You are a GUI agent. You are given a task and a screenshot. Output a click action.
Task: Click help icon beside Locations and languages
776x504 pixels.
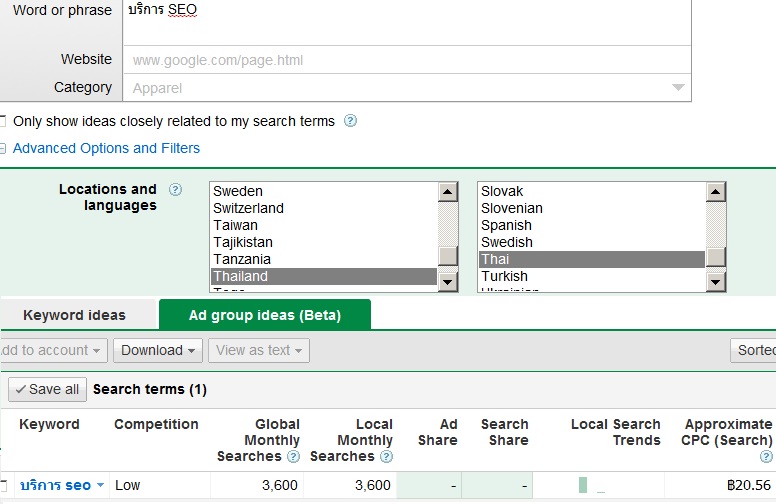176,189
